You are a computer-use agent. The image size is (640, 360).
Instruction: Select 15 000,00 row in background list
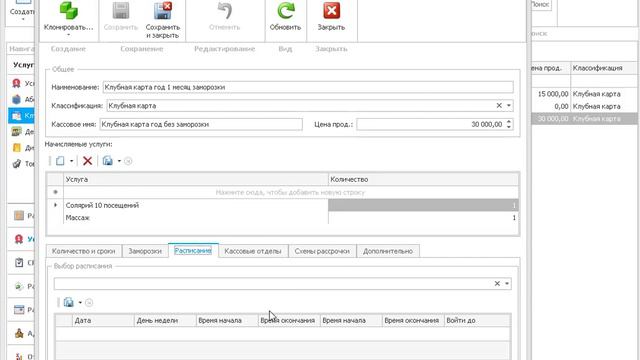coord(585,94)
